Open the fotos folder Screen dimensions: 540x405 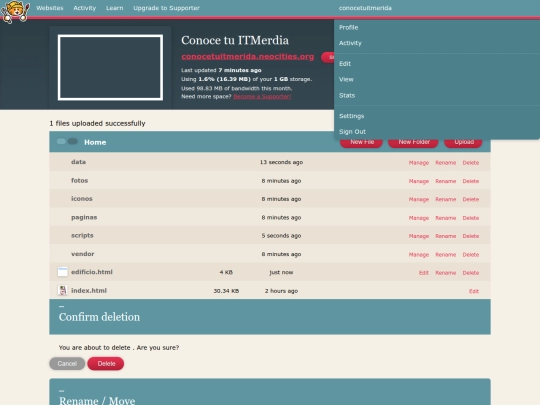80,180
